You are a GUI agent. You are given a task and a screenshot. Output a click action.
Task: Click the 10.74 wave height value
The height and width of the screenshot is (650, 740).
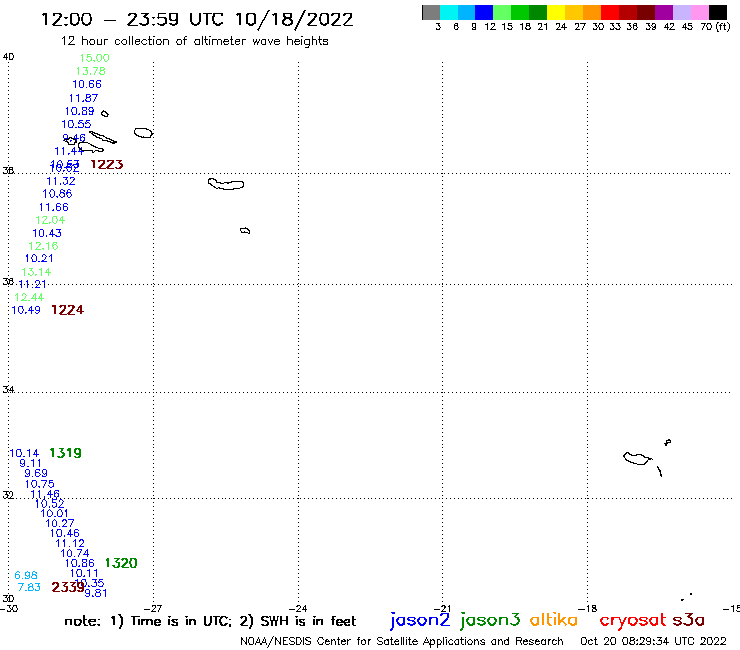point(75,553)
